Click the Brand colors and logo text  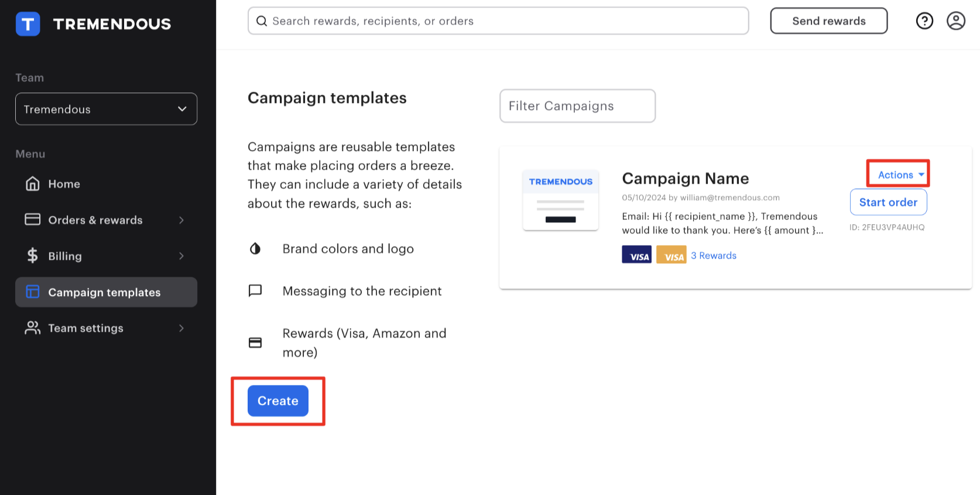pyautogui.click(x=348, y=249)
